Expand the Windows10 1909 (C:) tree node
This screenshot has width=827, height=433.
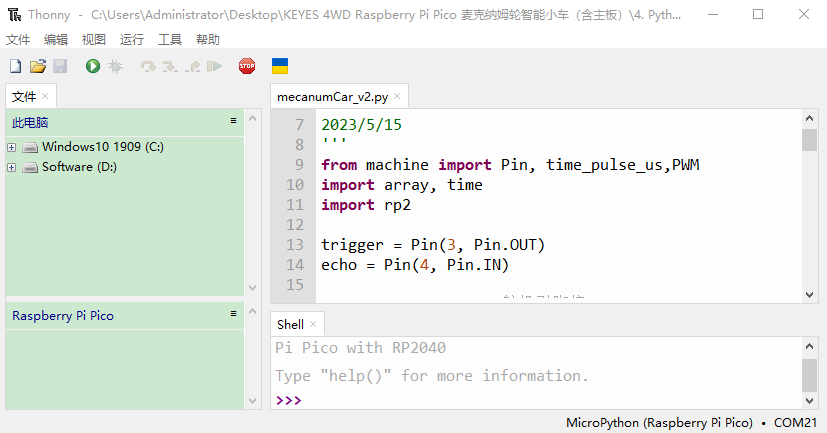pos(12,147)
